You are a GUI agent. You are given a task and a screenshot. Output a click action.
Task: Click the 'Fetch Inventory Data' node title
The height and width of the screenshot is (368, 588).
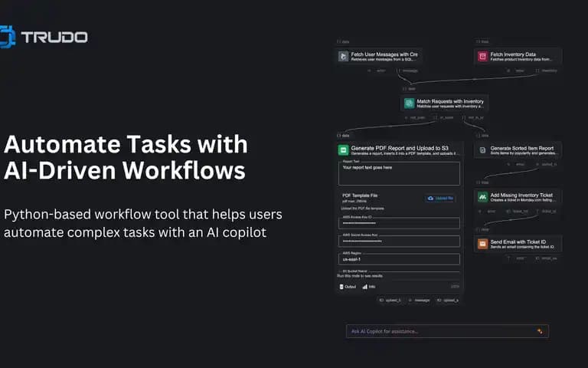(513, 54)
